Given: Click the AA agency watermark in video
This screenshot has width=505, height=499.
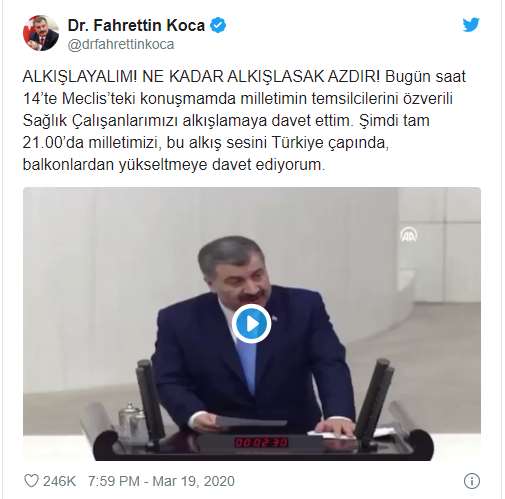Looking at the screenshot, I should (409, 234).
